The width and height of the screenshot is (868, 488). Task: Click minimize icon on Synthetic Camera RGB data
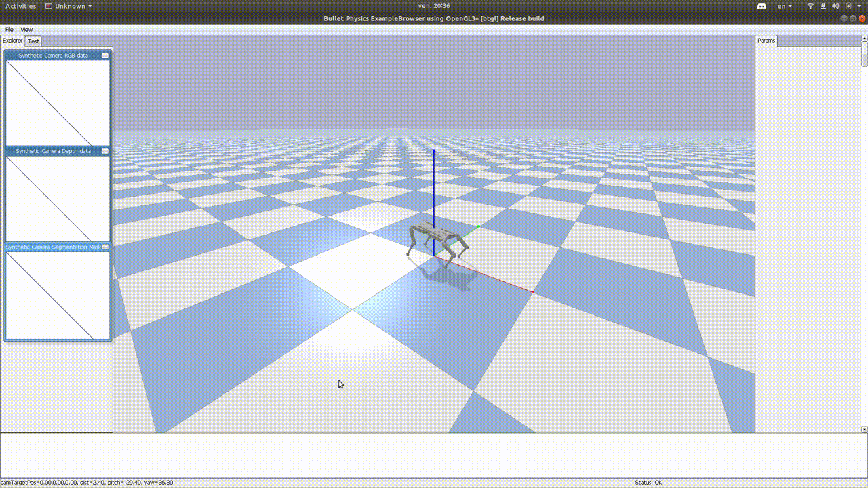[x=105, y=56]
